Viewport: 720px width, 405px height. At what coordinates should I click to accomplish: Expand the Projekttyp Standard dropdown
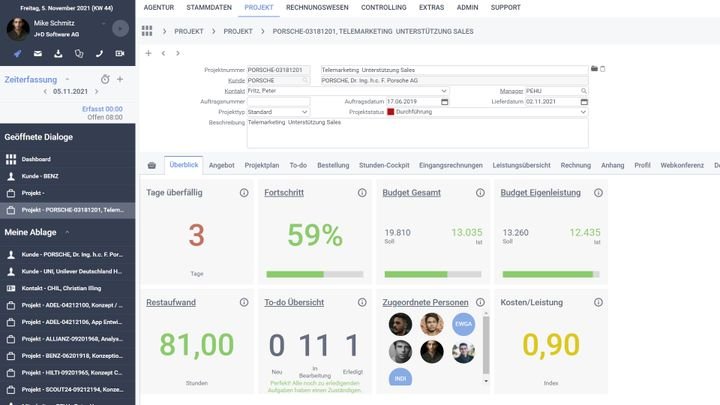pyautogui.click(x=306, y=112)
